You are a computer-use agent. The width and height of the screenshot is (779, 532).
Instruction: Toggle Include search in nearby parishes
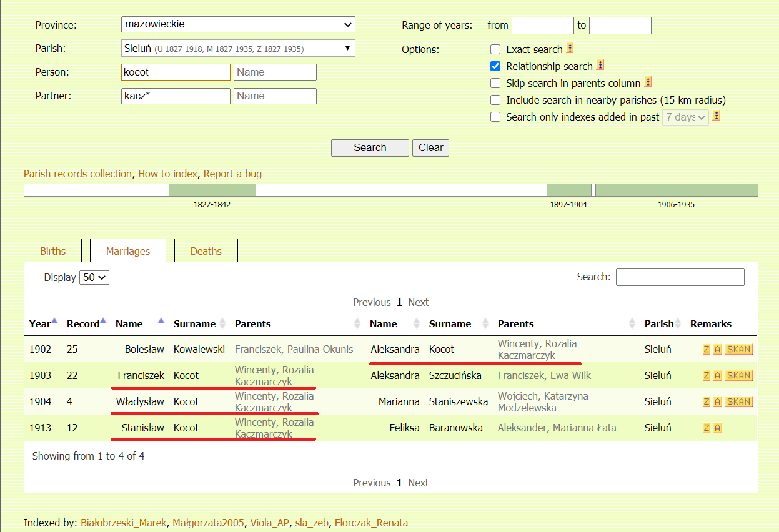pyautogui.click(x=495, y=100)
